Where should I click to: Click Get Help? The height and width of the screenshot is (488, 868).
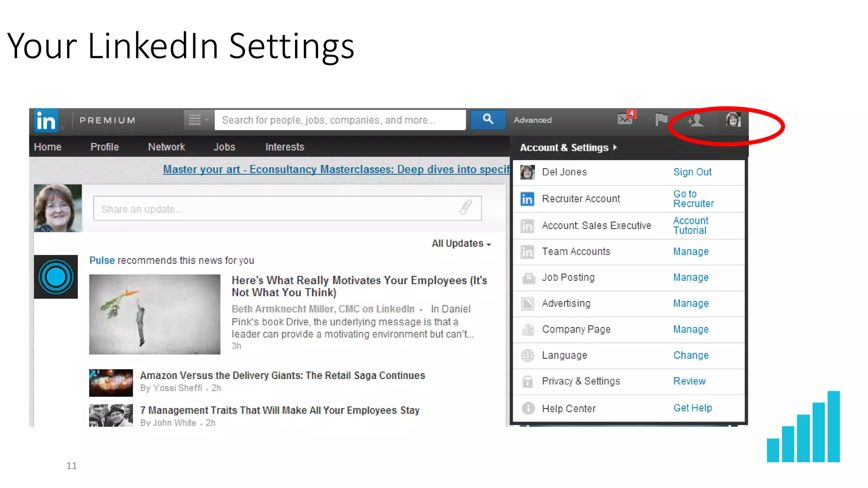[693, 408]
